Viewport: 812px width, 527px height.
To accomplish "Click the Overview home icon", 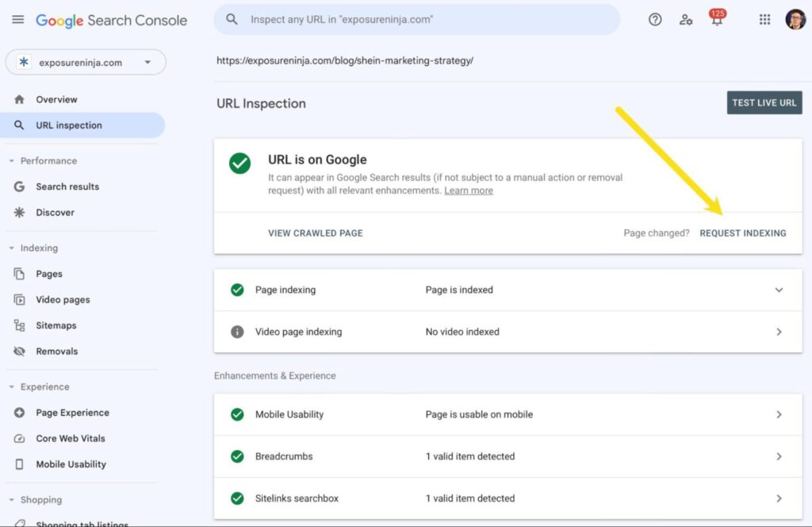I will tap(19, 99).
